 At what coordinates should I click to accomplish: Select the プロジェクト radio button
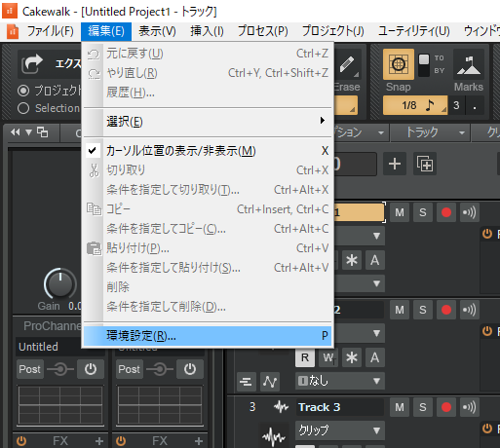pyautogui.click(x=23, y=91)
